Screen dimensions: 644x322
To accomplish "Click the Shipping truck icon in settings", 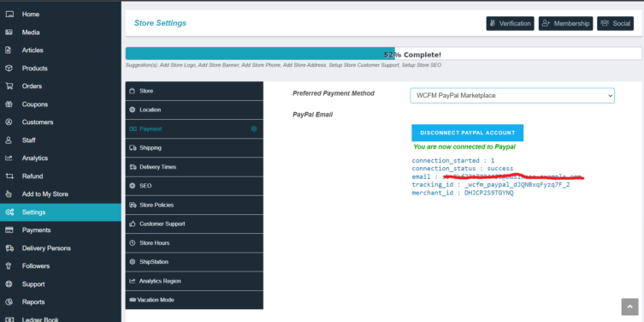I will point(133,148).
